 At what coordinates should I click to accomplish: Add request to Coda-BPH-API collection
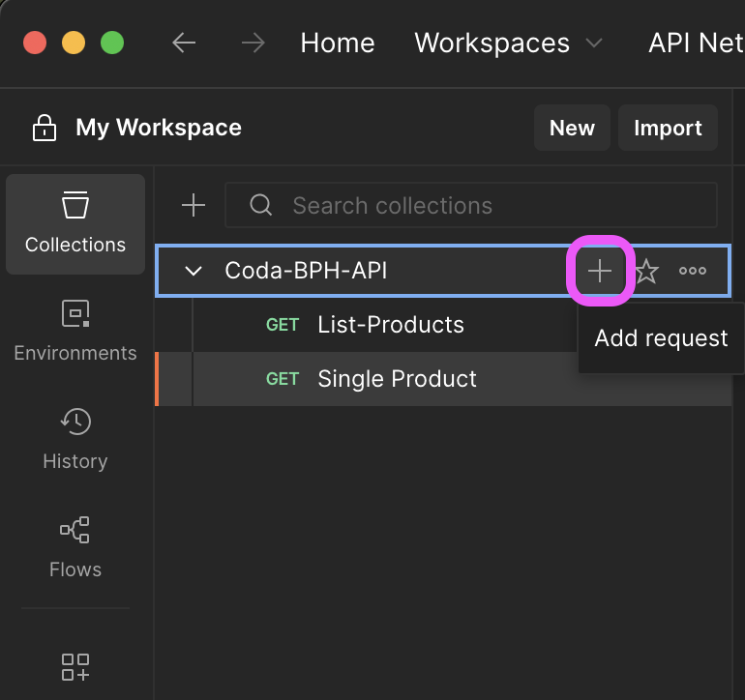[x=600, y=272]
